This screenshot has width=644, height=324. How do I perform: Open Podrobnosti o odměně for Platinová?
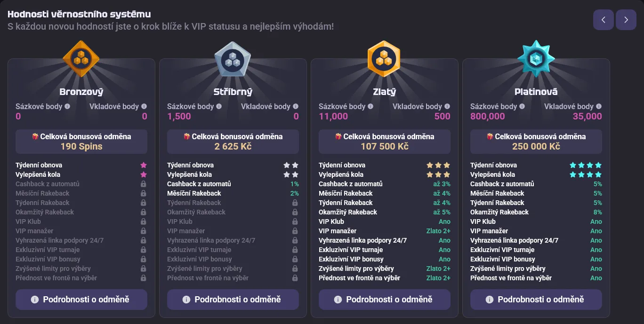point(536,300)
